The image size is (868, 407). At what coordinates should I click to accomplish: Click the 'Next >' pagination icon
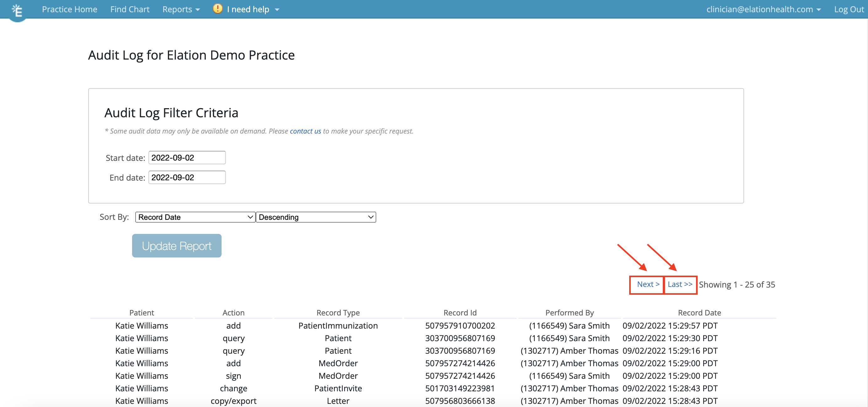coord(648,284)
